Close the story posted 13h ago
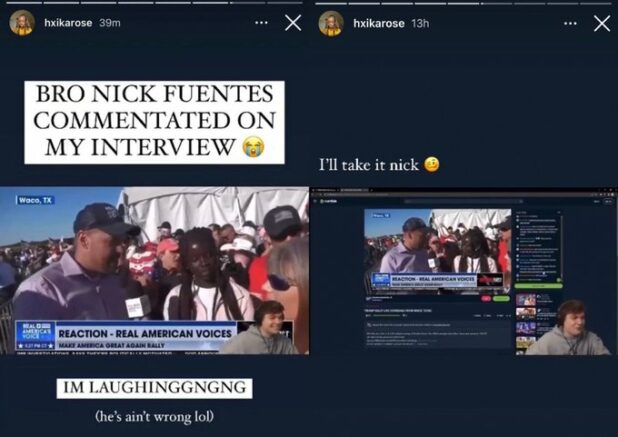Viewport: 618px width, 437px height. (x=601, y=23)
